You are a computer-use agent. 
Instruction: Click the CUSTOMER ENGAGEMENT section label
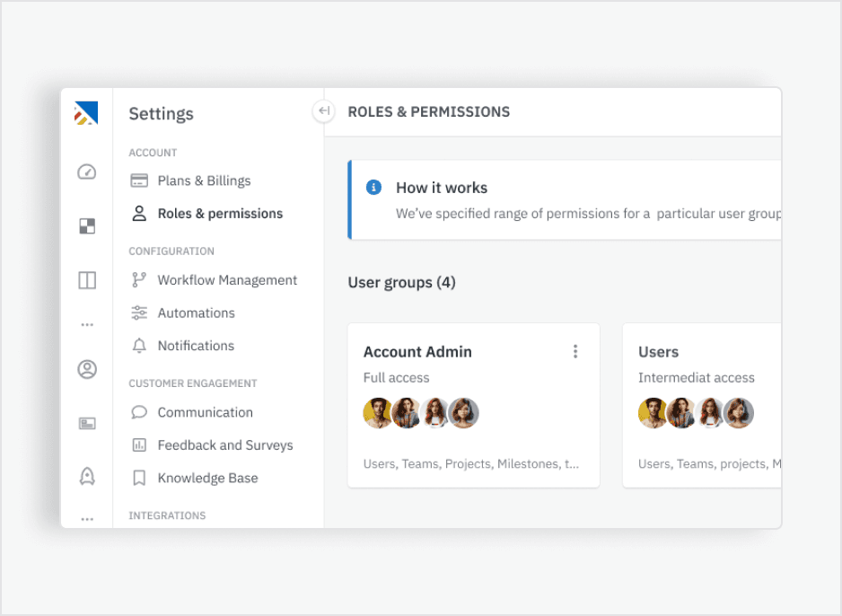(x=193, y=383)
